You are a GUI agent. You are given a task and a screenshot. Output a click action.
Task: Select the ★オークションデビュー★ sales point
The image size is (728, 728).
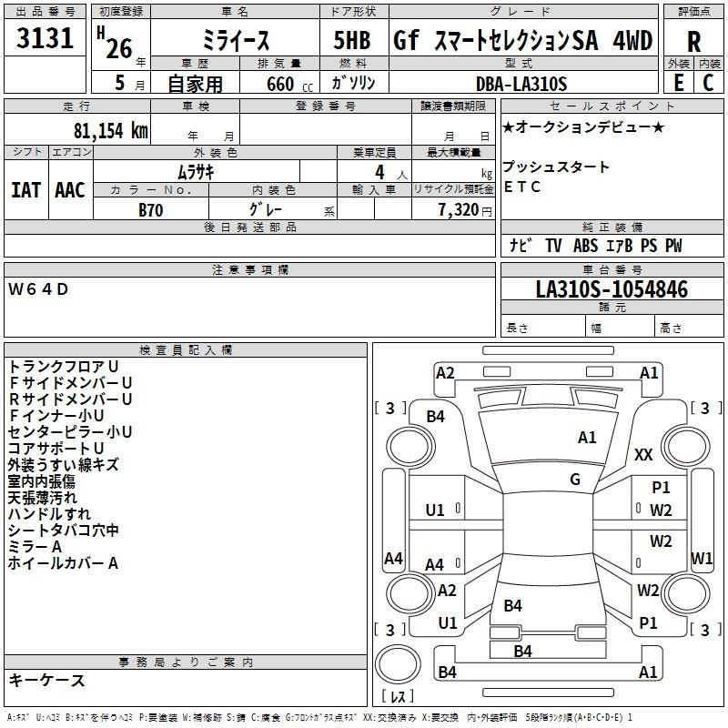pos(583,126)
